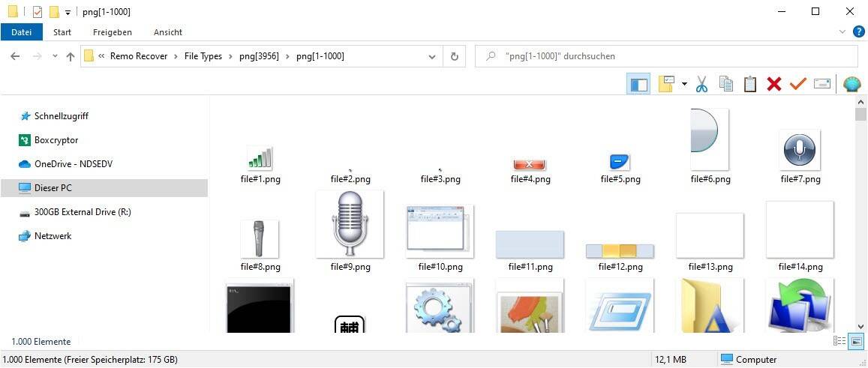Image resolution: width=868 pixels, height=368 pixels.
Task: Select 300GB External Drive (R:) in sidebar
Action: point(83,212)
